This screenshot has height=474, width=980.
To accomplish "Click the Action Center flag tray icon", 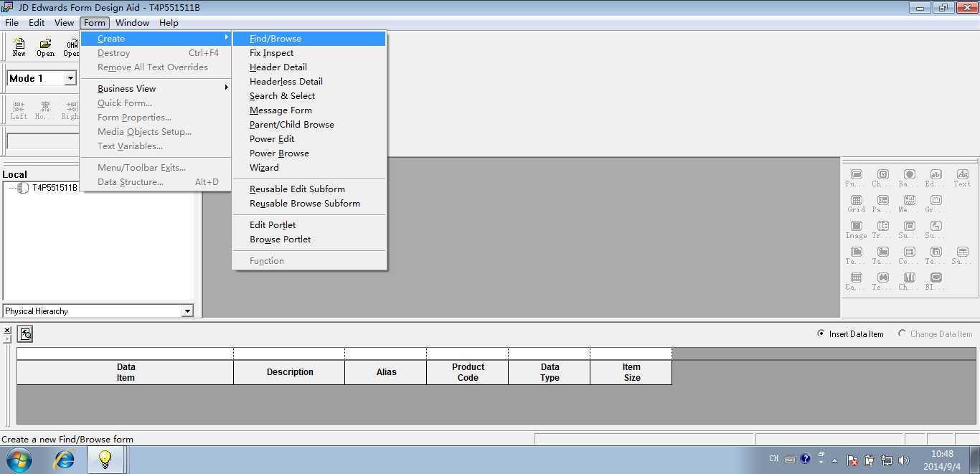I will [852, 460].
